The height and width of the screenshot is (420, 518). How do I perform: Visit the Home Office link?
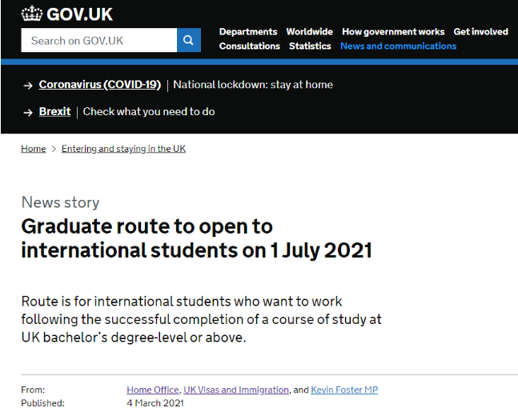(153, 390)
